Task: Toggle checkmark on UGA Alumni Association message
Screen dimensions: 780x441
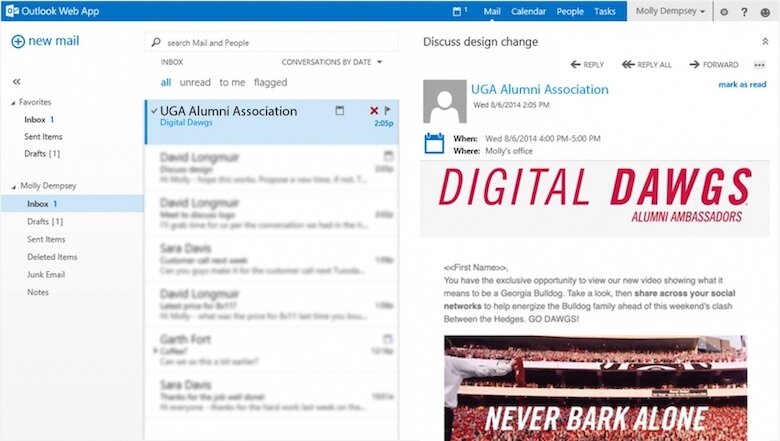Action: coord(154,111)
